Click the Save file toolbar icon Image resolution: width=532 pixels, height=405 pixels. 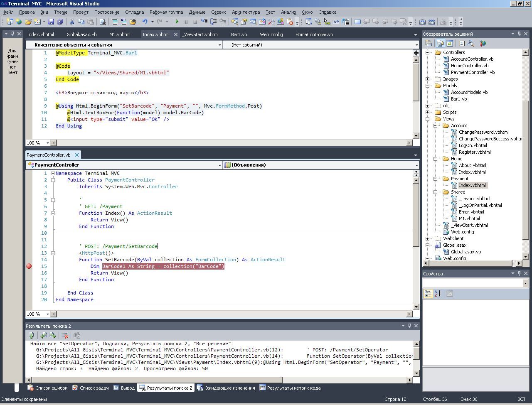51,22
